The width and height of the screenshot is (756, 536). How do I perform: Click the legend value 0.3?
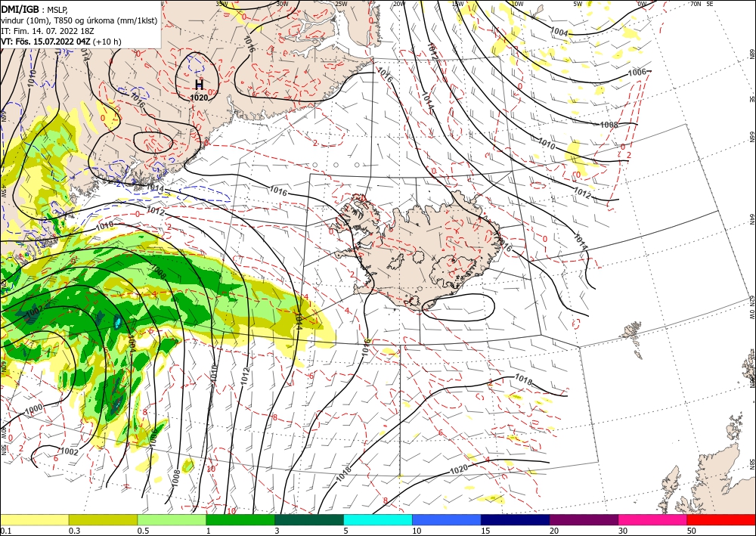[74, 531]
